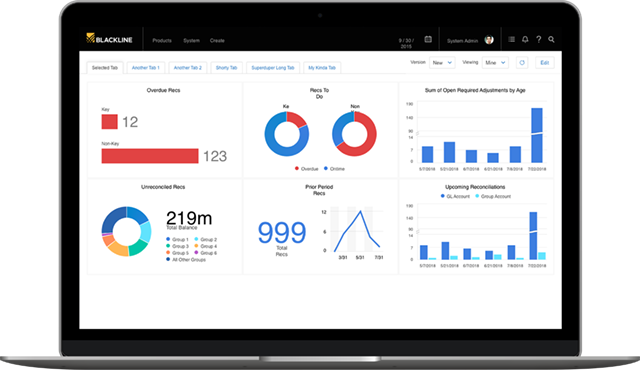Viewport: 640px width, 370px height.
Task: Toggle Ontime legend in Recs To Do
Action: tap(334, 168)
